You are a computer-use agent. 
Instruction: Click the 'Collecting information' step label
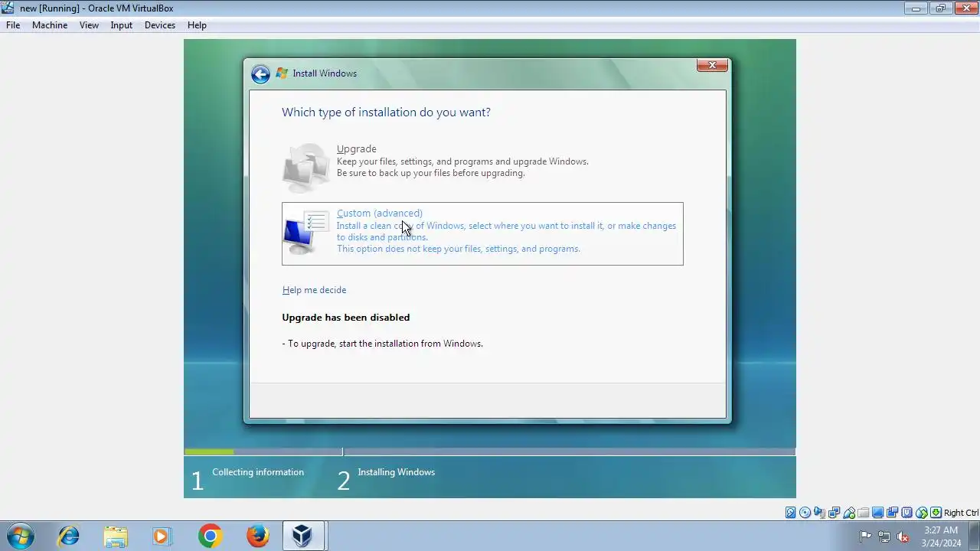[258, 472]
